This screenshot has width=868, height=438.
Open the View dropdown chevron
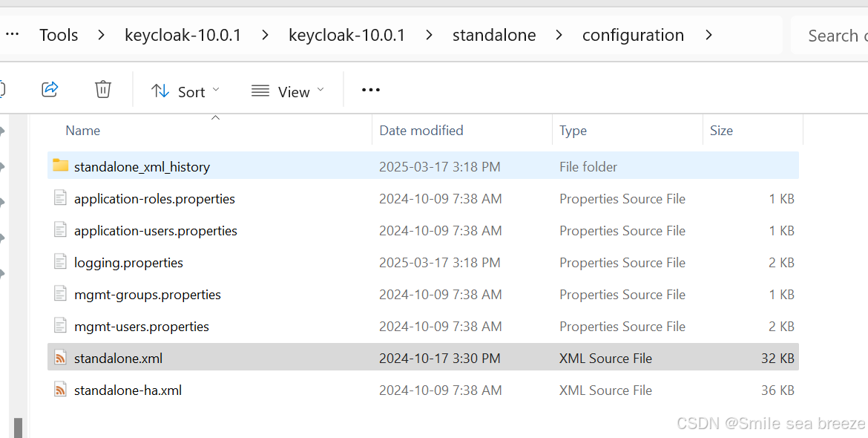[x=320, y=91]
